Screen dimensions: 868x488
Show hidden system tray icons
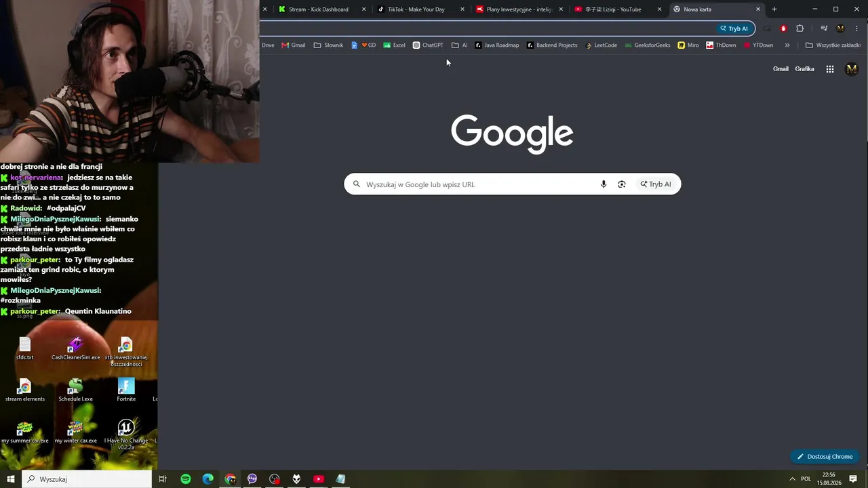click(792, 479)
